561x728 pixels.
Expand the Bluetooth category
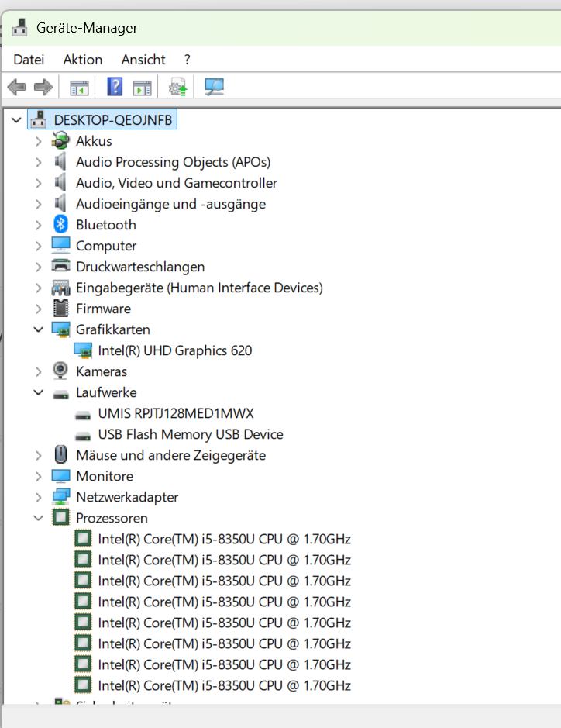pos(39,225)
